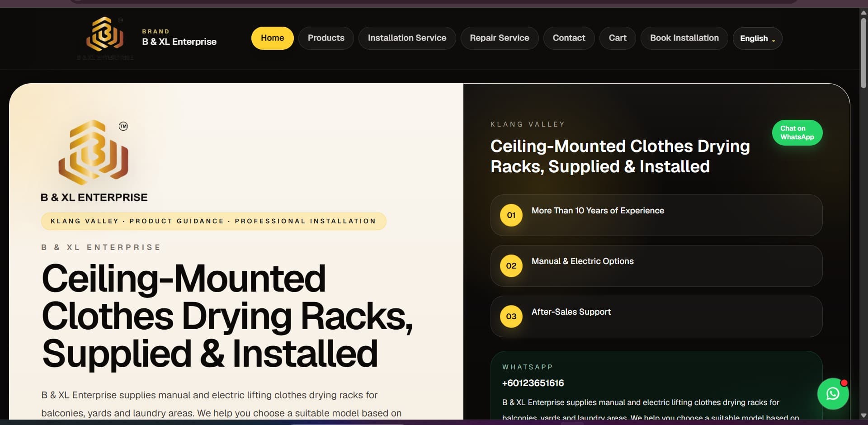868x425 pixels.
Task: Open the Installation Service page
Action: (407, 38)
